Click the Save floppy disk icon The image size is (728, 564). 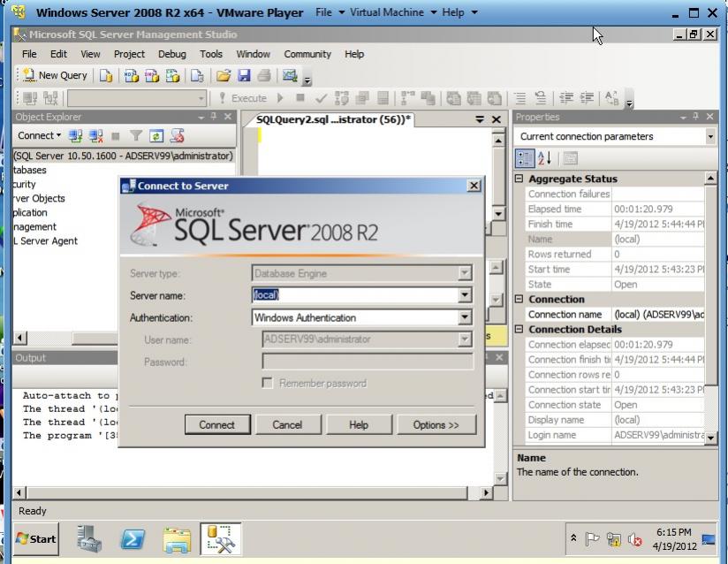coord(244,75)
